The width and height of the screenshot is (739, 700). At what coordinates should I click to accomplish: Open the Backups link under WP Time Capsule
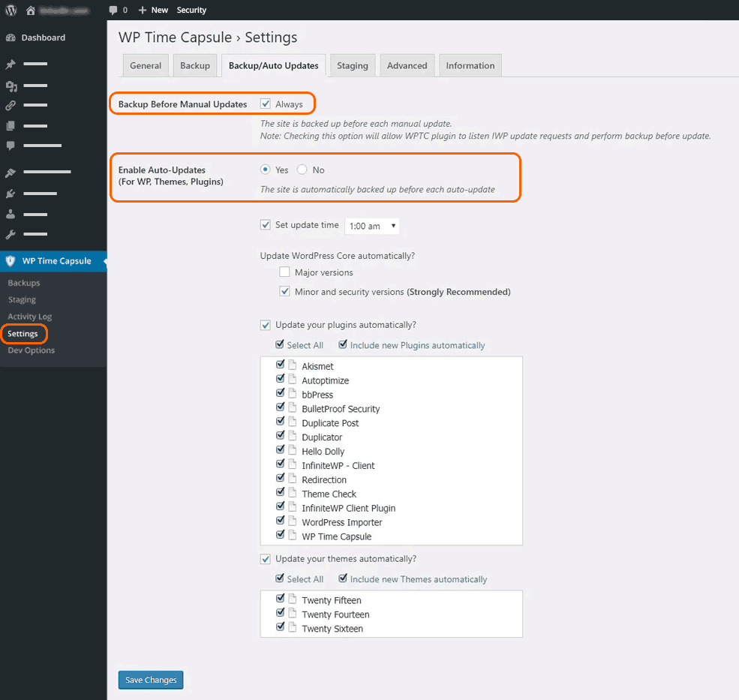23,283
